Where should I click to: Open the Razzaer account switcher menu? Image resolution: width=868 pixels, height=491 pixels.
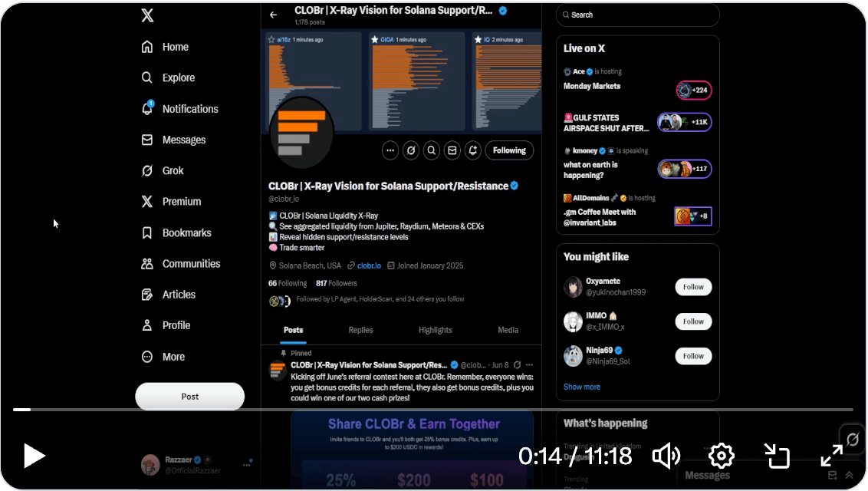coord(247,465)
